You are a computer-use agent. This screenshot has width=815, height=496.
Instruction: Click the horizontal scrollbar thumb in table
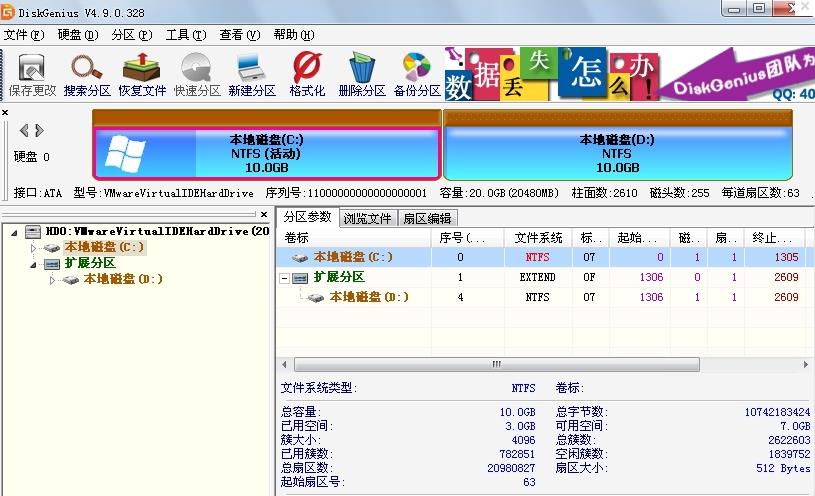[x=496, y=364]
